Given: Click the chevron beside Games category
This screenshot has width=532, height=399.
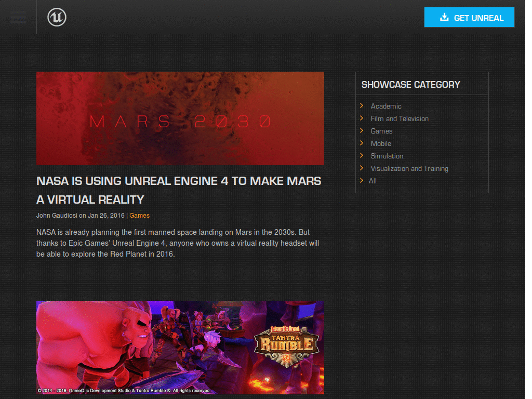Looking at the screenshot, I should 362,130.
